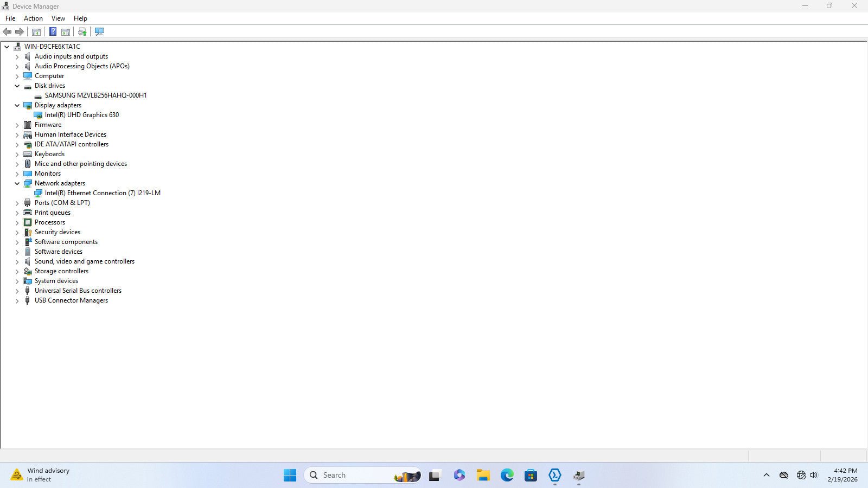Screen dimensions: 868x488
Task: Click the Display adapters category icon
Action: coord(28,105)
